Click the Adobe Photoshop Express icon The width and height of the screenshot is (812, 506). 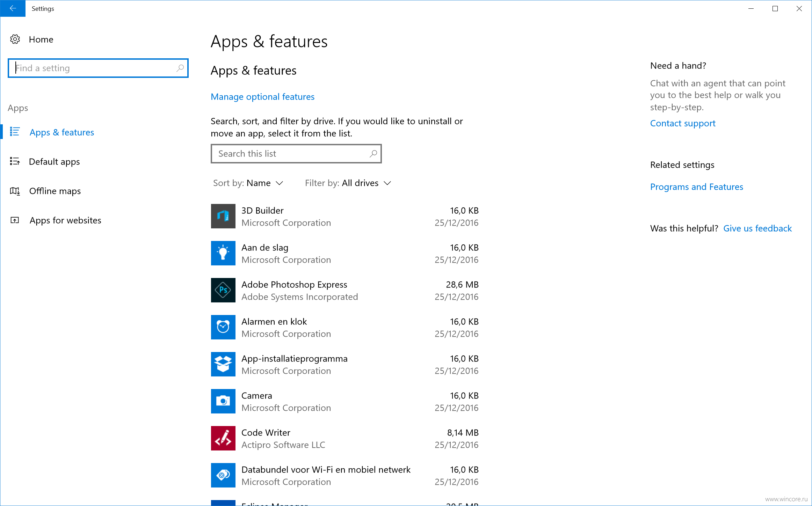(x=223, y=290)
